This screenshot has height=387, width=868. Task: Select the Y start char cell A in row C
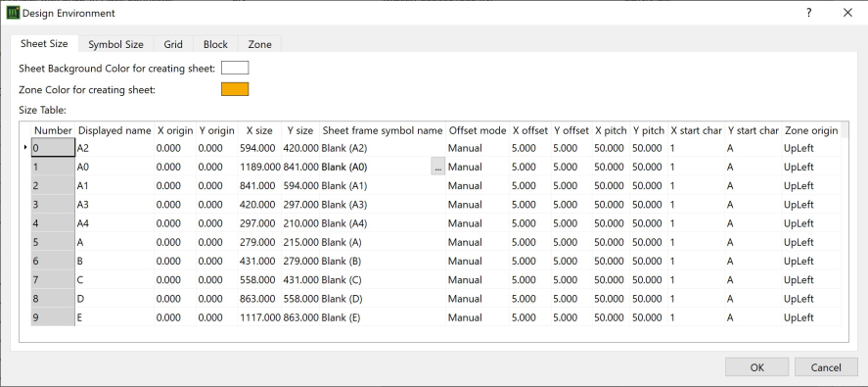[753, 280]
